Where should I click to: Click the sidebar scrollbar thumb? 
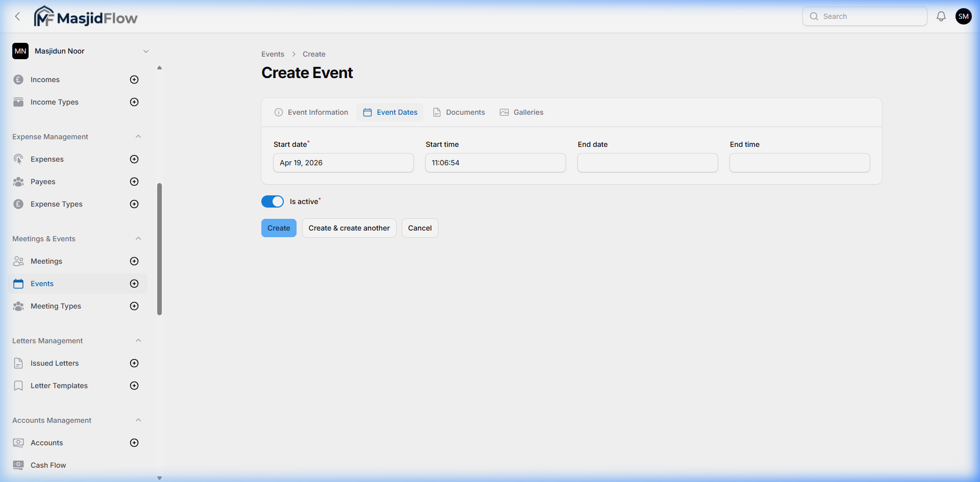pyautogui.click(x=160, y=249)
